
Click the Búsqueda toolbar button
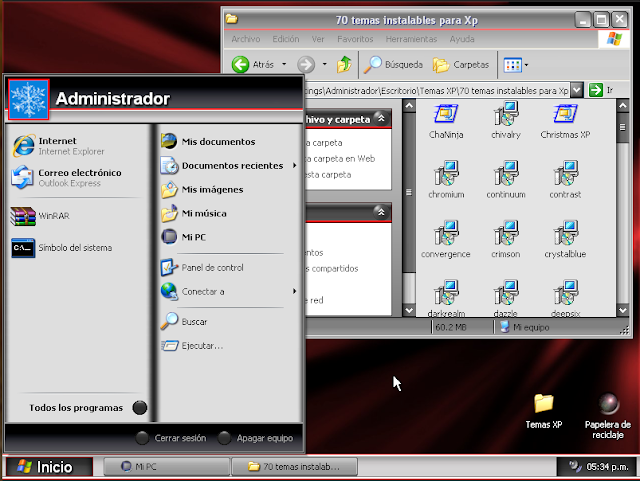tap(393, 65)
